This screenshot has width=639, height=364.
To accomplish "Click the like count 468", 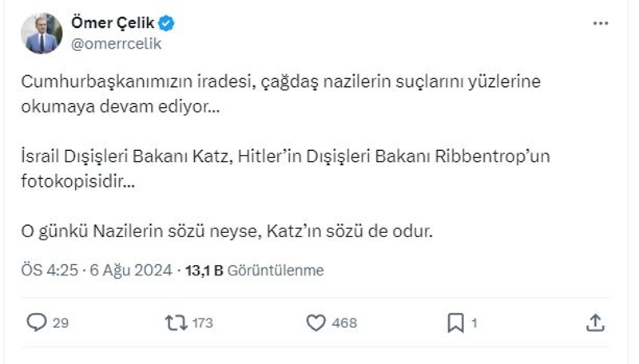I will pyautogui.click(x=345, y=323).
